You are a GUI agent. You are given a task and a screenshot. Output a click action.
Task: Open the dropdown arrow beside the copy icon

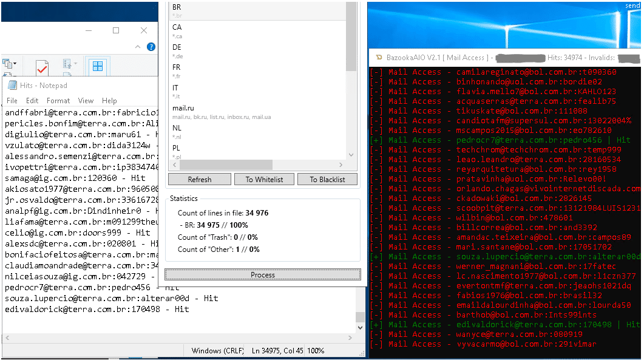pyautogui.click(x=15, y=64)
